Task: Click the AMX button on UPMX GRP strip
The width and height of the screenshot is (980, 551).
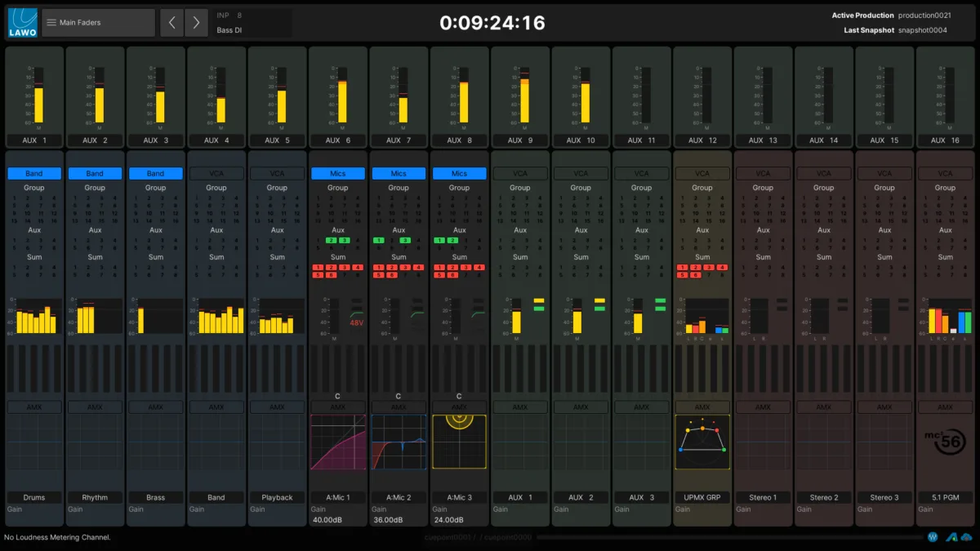Action: (702, 407)
